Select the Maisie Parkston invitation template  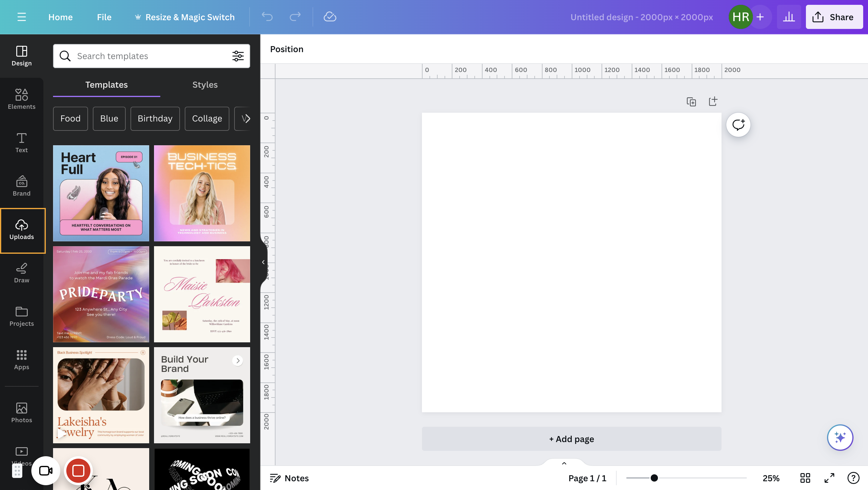click(202, 294)
